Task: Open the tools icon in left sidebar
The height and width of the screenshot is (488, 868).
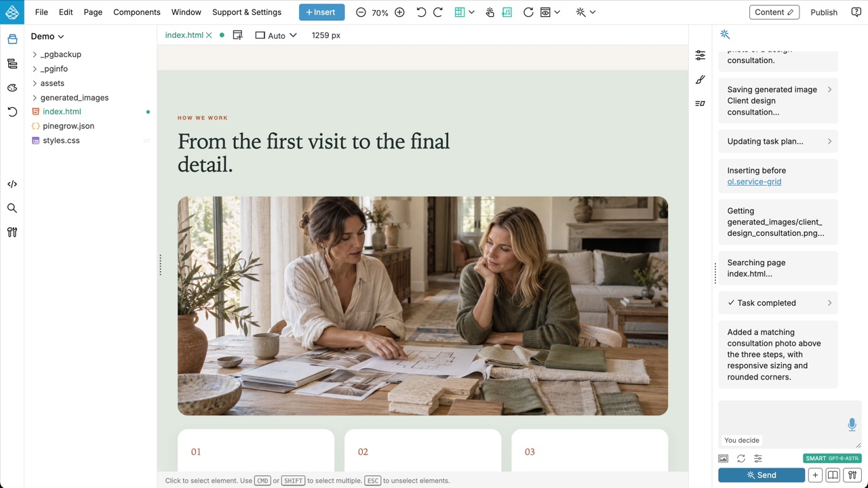Action: (x=12, y=232)
